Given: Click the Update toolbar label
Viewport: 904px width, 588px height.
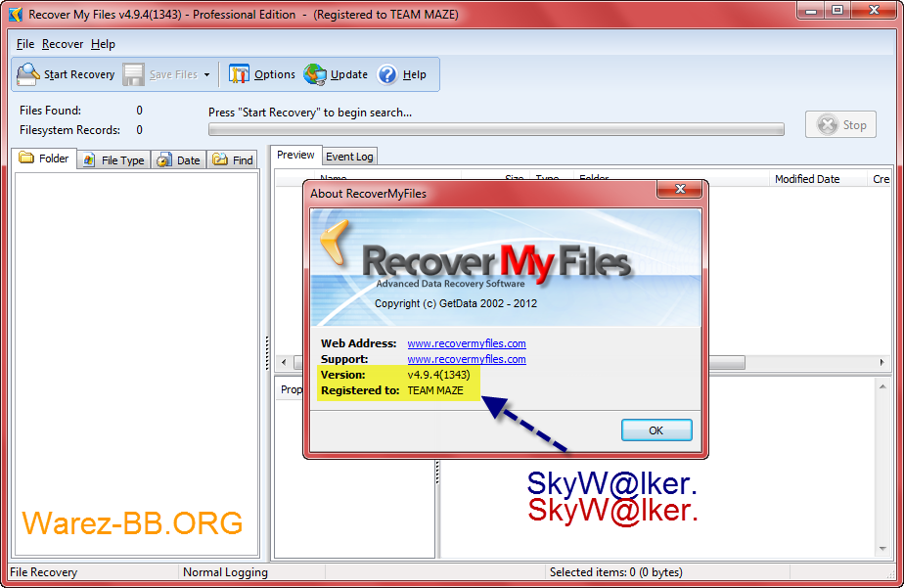Looking at the screenshot, I should click(x=349, y=74).
